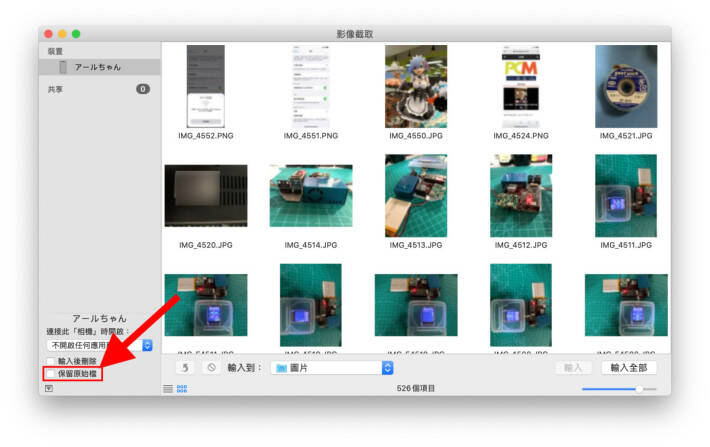Select the PCM screenshot IMG_4524.PNG
Viewport: 710px width, 447px height.
[x=521, y=86]
